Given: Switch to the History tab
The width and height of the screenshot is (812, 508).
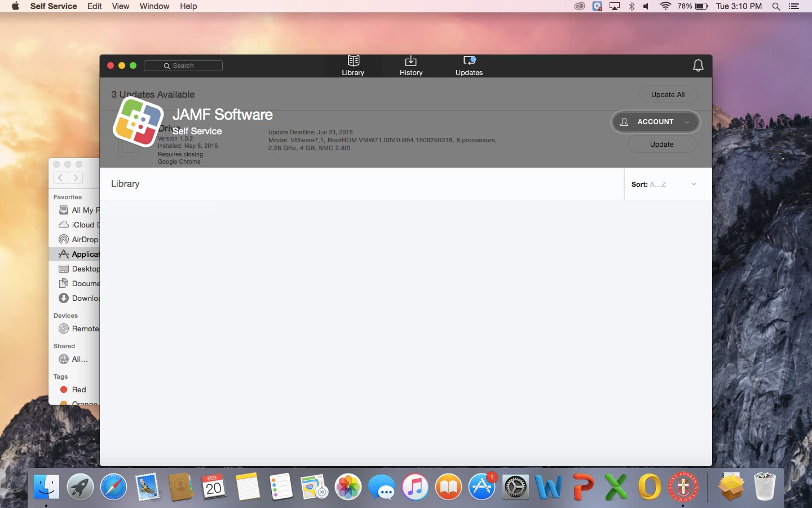Looking at the screenshot, I should [411, 65].
